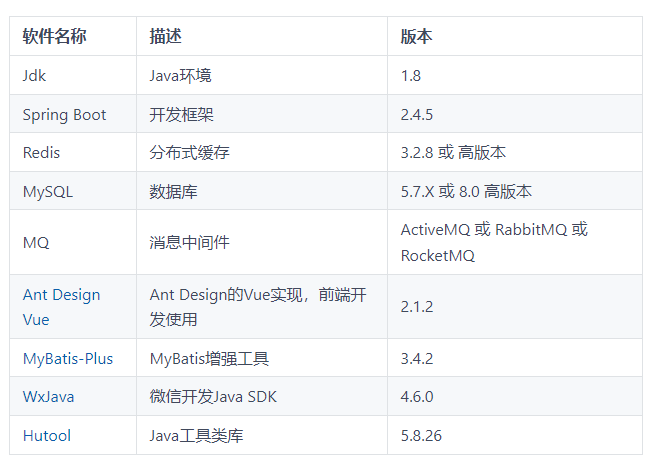
Task: Click the MQ name cell
Action: pos(36,243)
